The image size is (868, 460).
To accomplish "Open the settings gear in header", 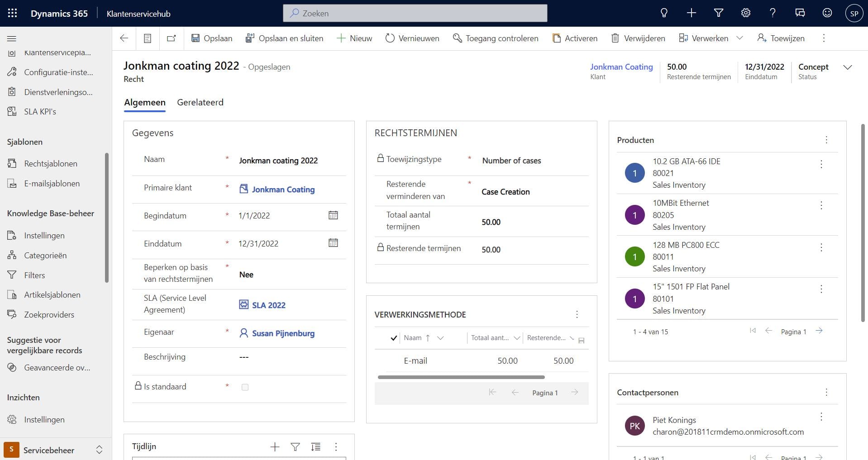I will [745, 13].
